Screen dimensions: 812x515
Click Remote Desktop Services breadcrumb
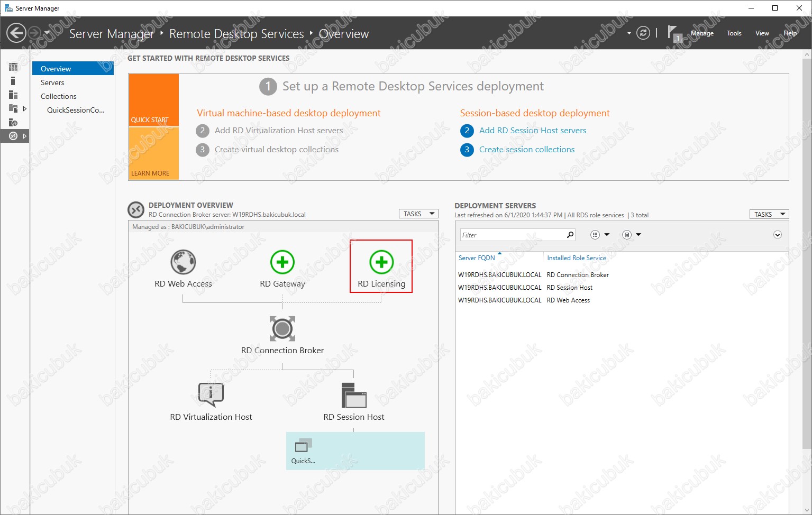click(x=236, y=34)
